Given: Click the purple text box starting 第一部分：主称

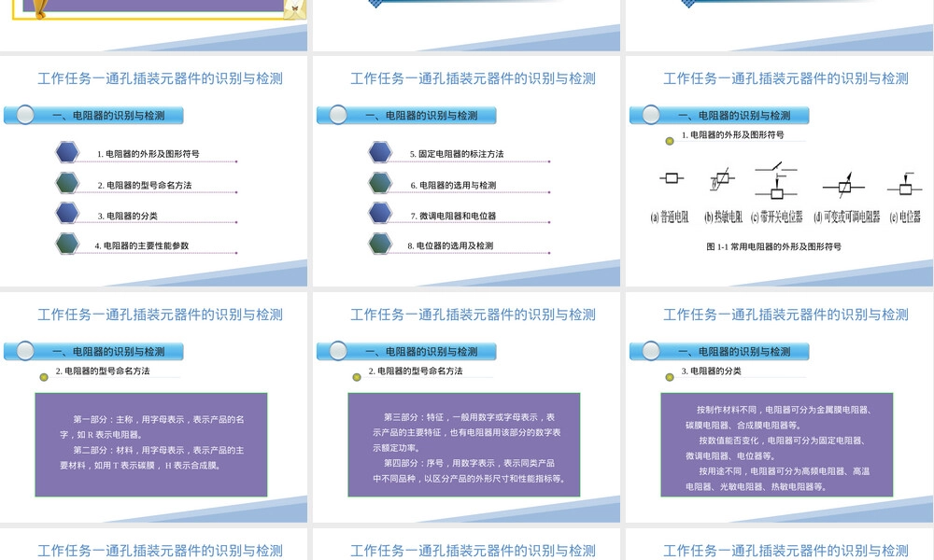Looking at the screenshot, I should click(151, 444).
